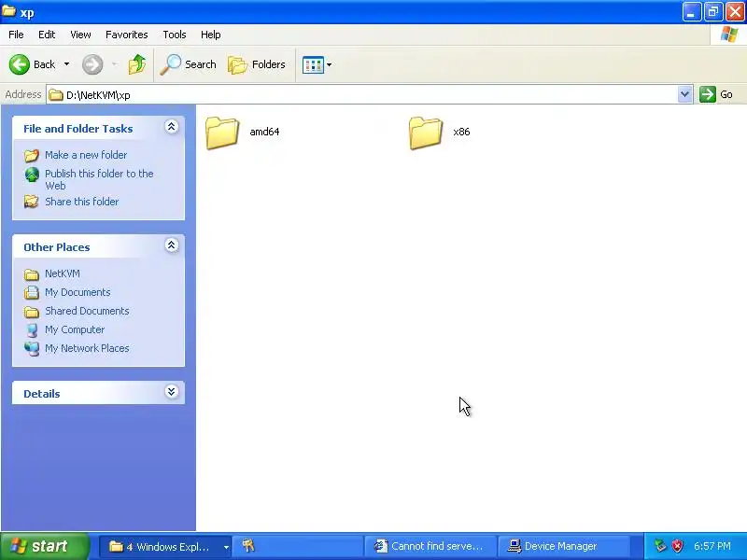Viewport: 747px width, 560px height.
Task: Open My Network Places link
Action: [87, 348]
